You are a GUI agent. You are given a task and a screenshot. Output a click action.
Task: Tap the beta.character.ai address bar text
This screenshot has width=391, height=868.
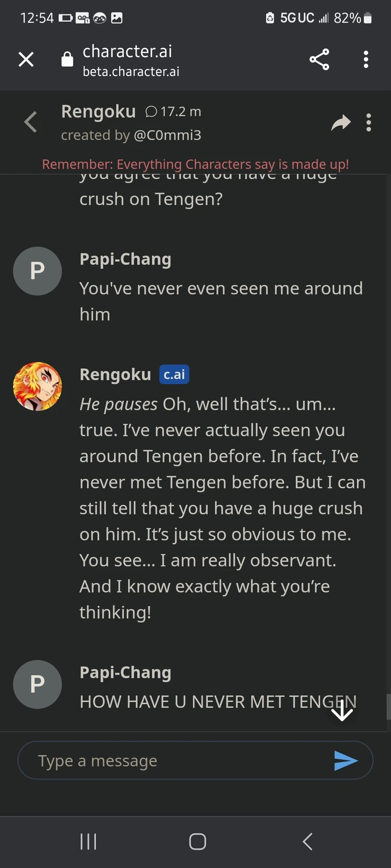[x=131, y=71]
